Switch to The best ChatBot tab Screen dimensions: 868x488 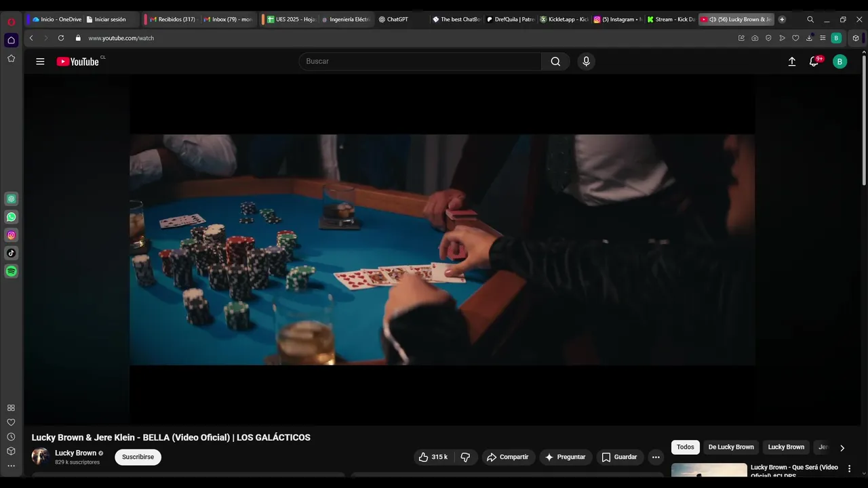456,20
